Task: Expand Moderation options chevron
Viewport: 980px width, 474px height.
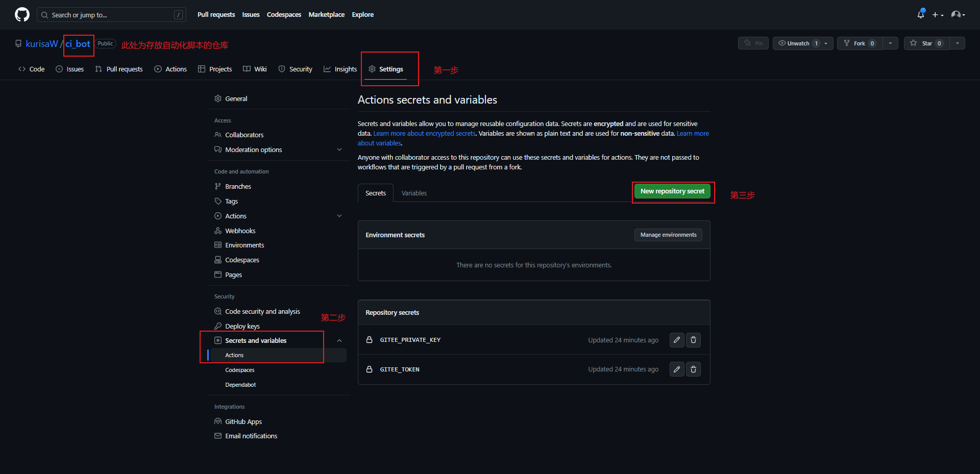Action: [339, 149]
